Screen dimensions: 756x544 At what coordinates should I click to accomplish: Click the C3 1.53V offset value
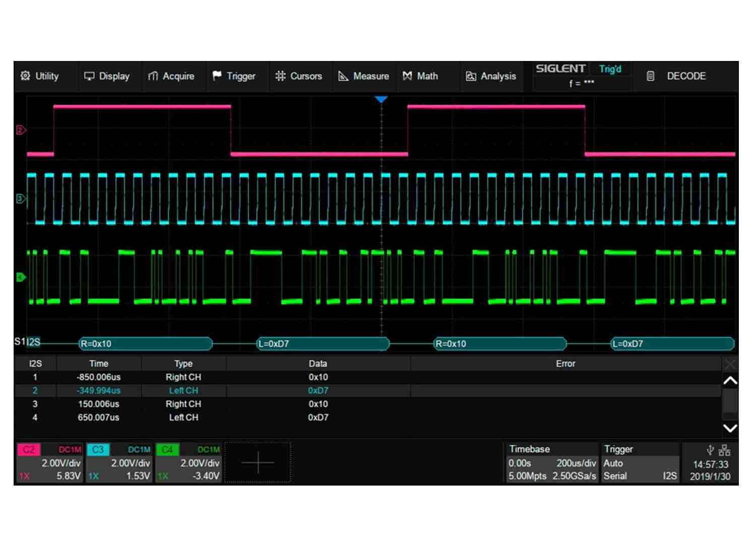(138, 476)
